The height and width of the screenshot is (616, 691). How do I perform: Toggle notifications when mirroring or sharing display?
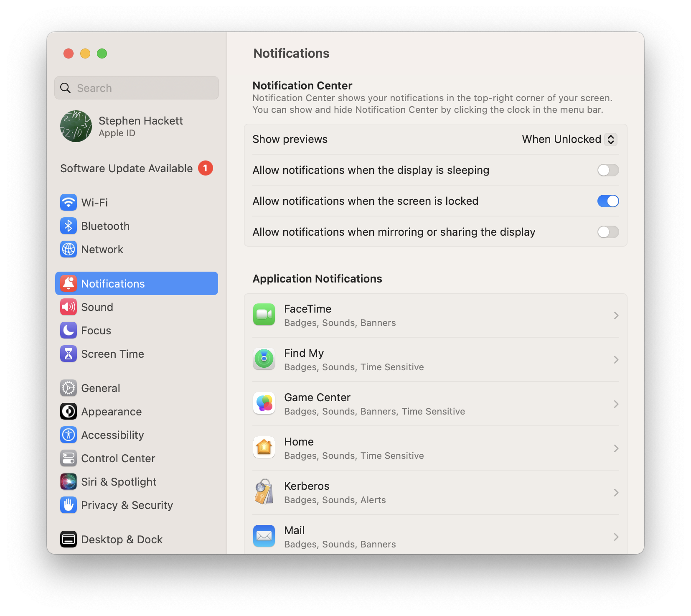click(608, 232)
